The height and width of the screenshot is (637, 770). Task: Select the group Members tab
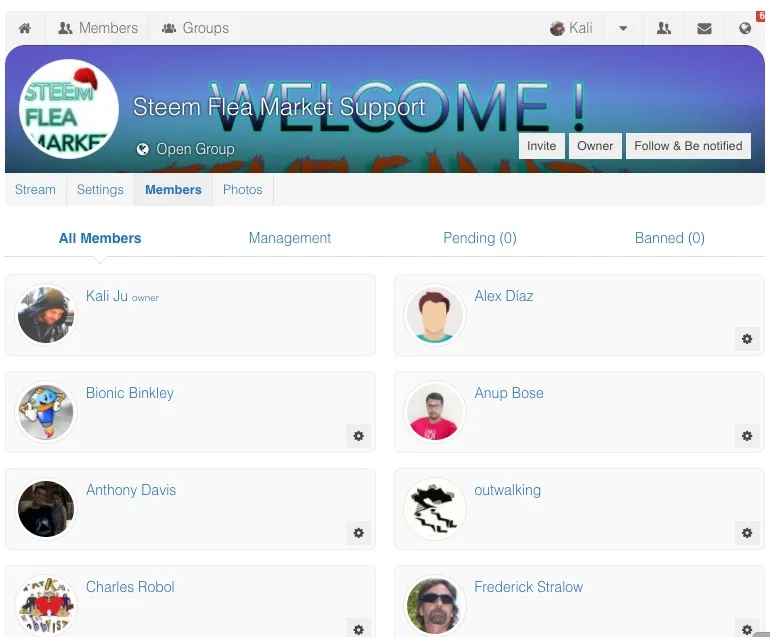(x=173, y=190)
